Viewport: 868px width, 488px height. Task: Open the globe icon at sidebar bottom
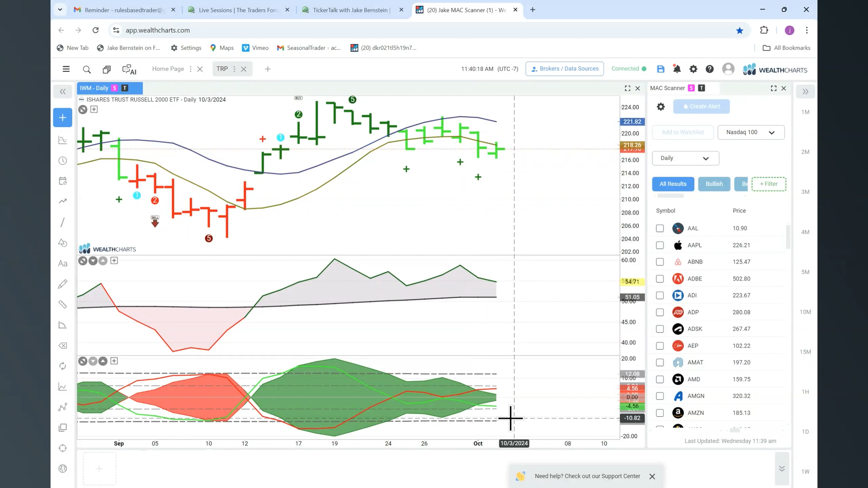(x=62, y=469)
